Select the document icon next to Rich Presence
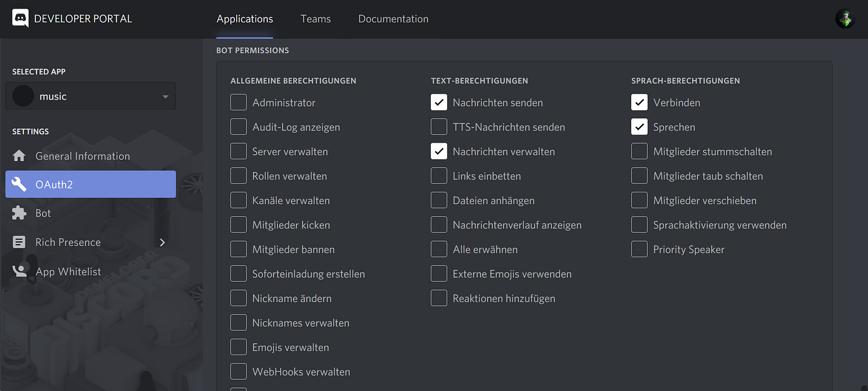This screenshot has height=391, width=868. click(19, 242)
